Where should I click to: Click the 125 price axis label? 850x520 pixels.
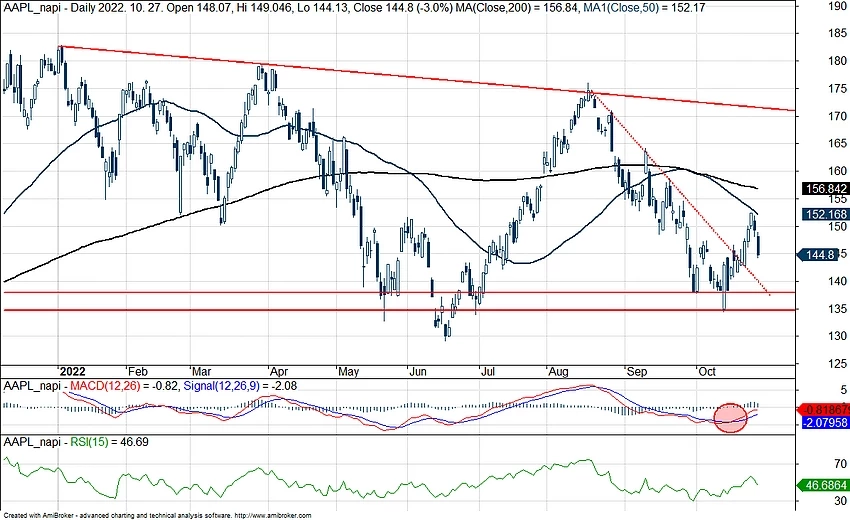pos(838,363)
